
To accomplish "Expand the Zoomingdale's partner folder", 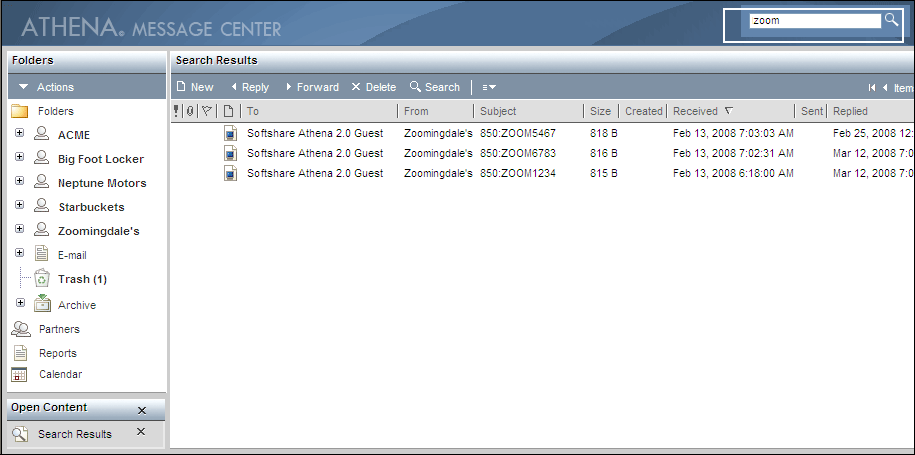I will (x=19, y=230).
